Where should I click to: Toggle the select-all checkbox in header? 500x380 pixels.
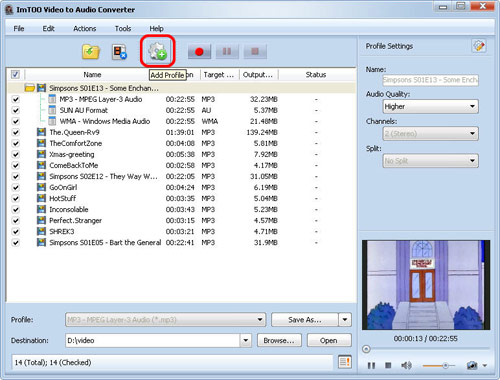pos(15,74)
